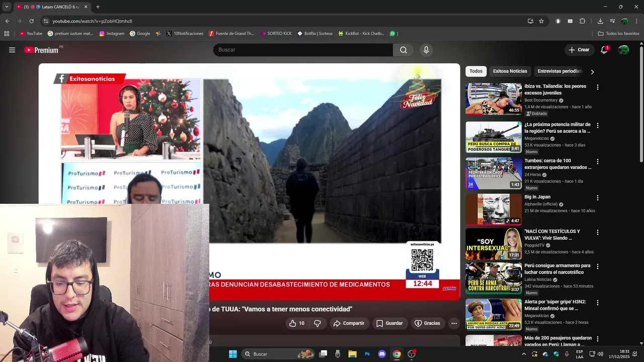The width and height of the screenshot is (644, 362).
Task: Click the search magnifier button
Action: click(x=404, y=50)
